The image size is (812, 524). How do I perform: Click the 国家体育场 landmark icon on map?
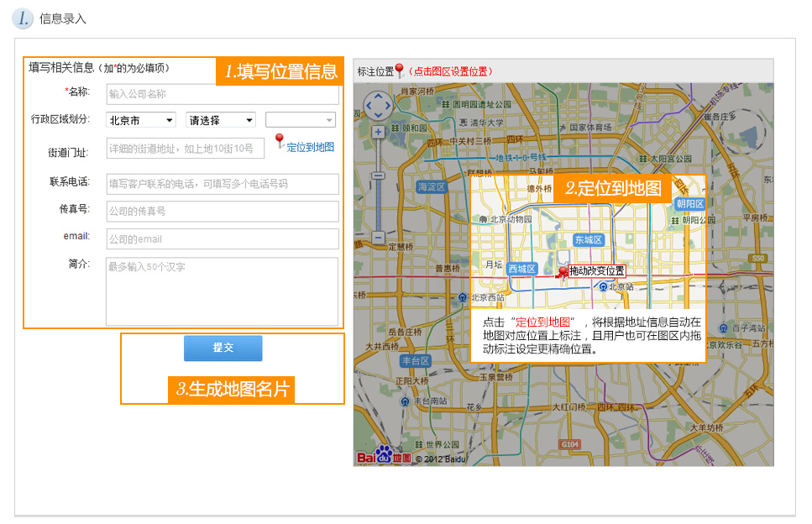[563, 128]
